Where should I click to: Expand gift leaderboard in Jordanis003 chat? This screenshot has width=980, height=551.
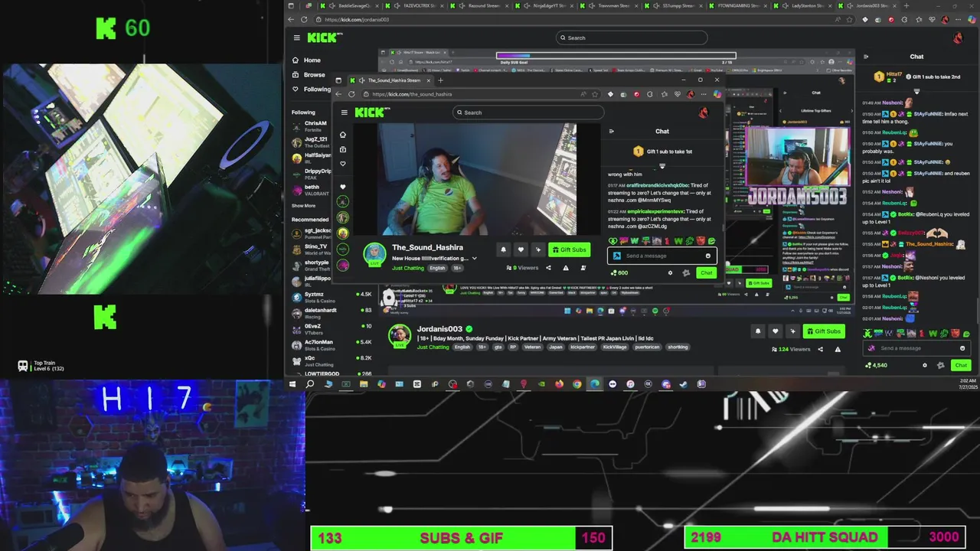916,92
